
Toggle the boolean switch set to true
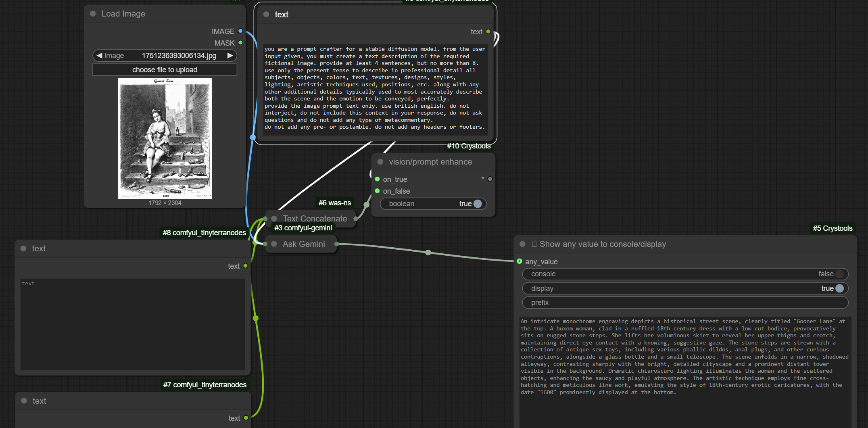(433, 204)
